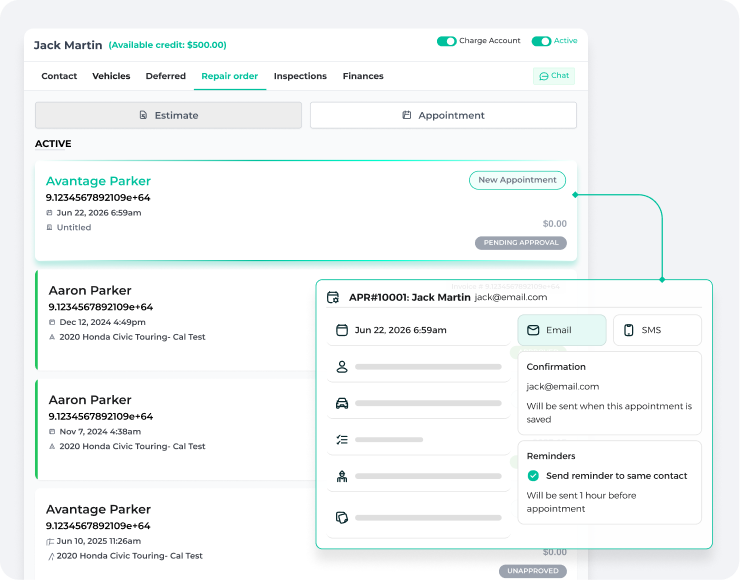Toggle Send reminder to same contact
The width and height of the screenshot is (740, 580).
pyautogui.click(x=533, y=476)
